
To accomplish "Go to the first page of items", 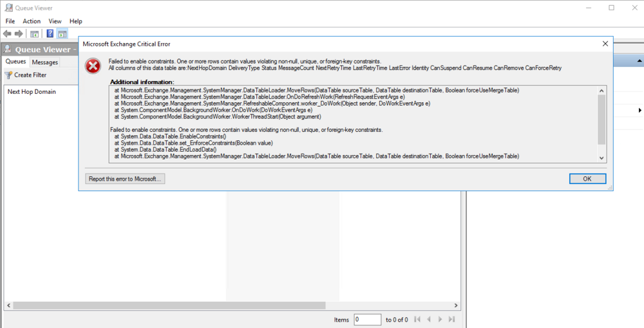I will point(418,319).
